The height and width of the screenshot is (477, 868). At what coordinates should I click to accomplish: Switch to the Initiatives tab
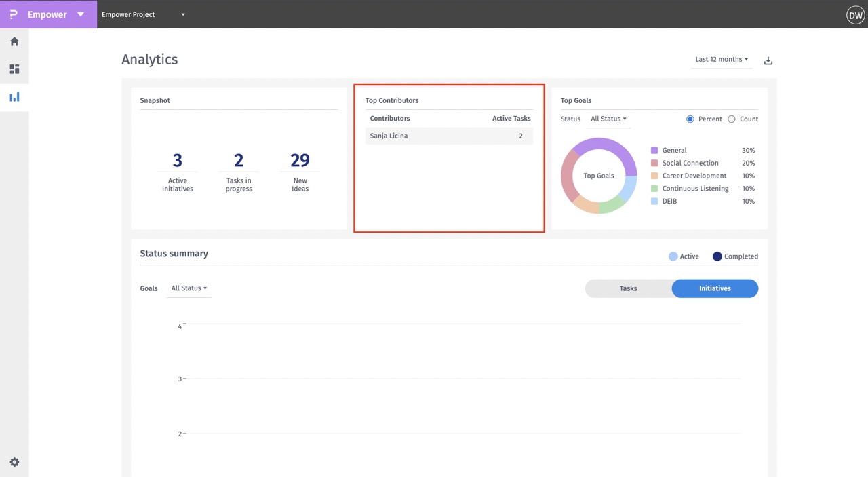click(715, 288)
